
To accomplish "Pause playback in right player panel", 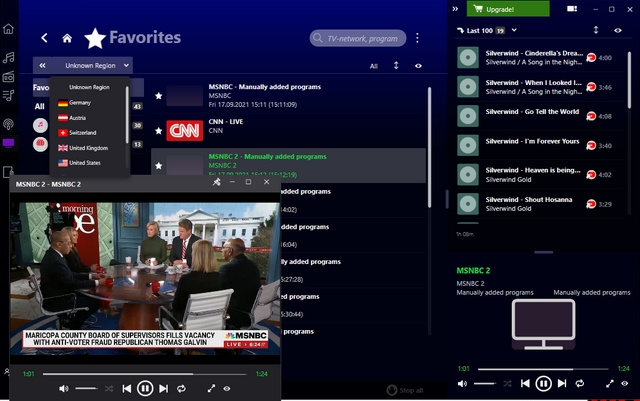I will 543,383.
